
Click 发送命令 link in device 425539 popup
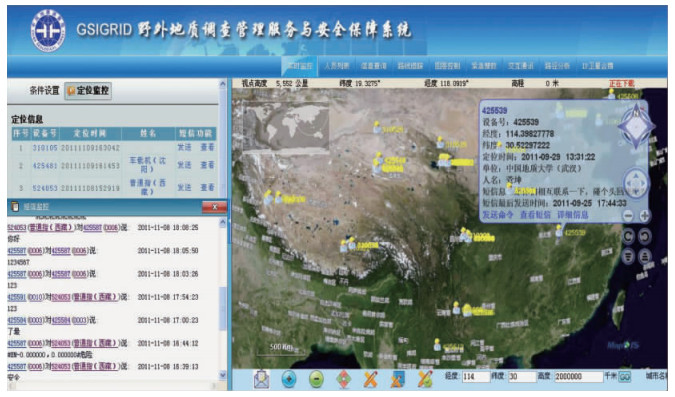(x=497, y=214)
